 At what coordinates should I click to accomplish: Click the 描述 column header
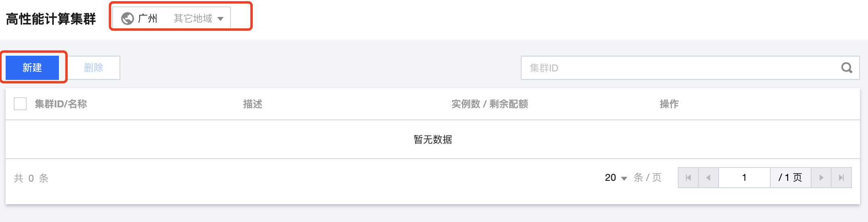point(253,104)
